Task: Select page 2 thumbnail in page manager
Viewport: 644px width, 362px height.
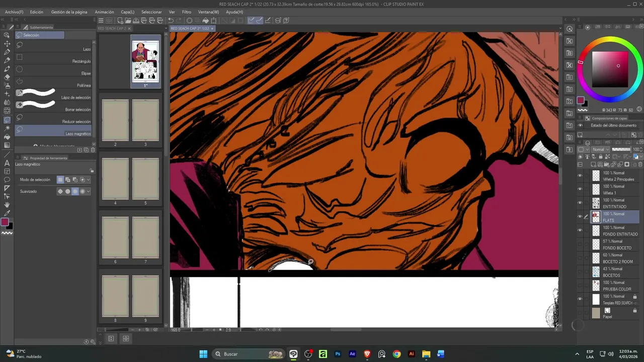Action: point(115,120)
